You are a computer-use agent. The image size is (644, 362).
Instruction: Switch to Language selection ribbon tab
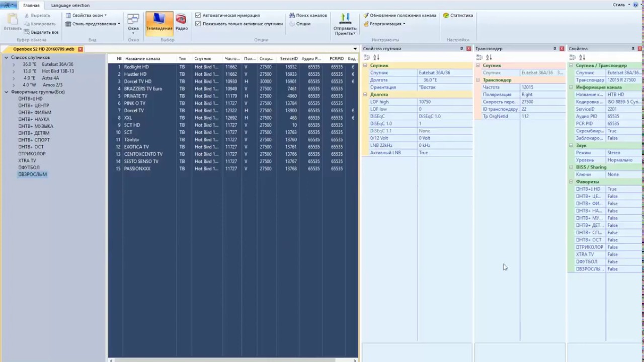[70, 6]
